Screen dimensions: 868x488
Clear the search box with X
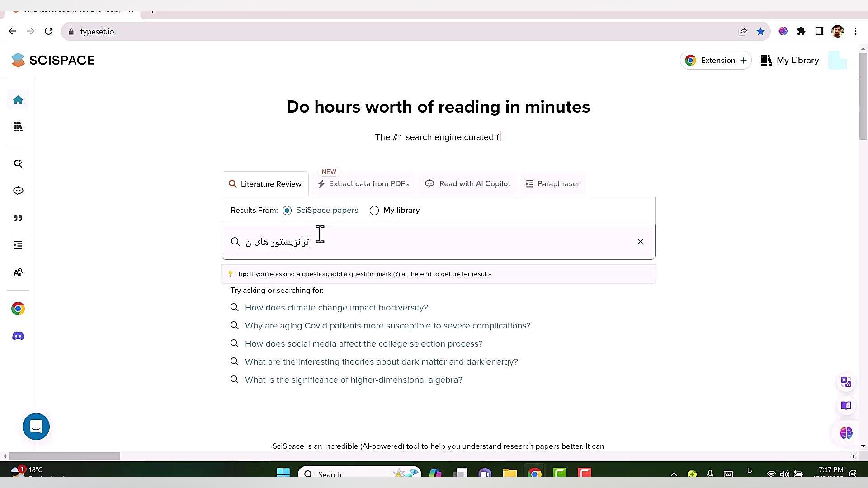coord(640,242)
